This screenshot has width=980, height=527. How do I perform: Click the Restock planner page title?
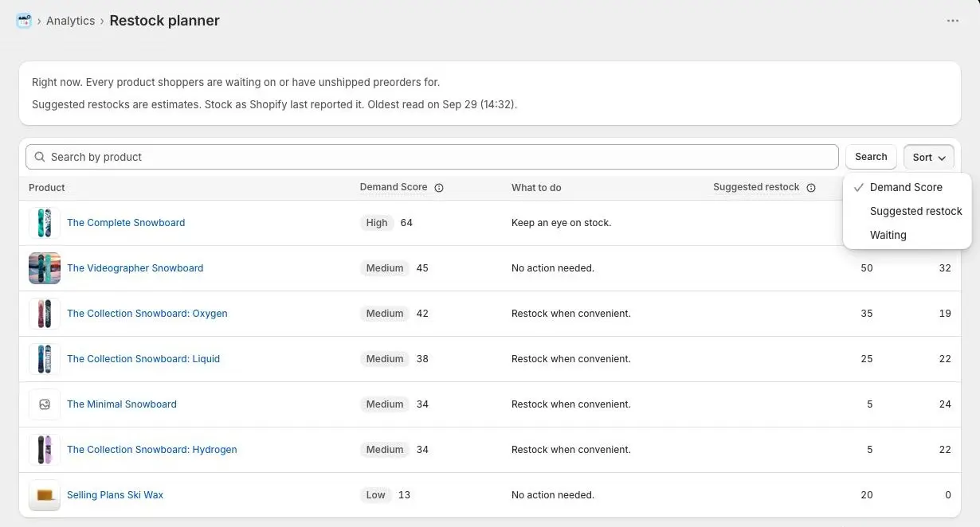pyautogui.click(x=165, y=21)
